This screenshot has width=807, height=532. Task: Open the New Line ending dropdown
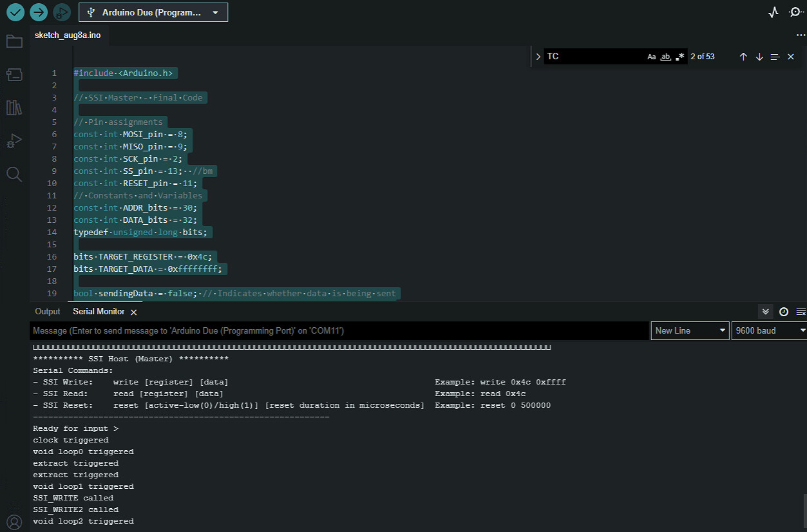pyautogui.click(x=690, y=330)
